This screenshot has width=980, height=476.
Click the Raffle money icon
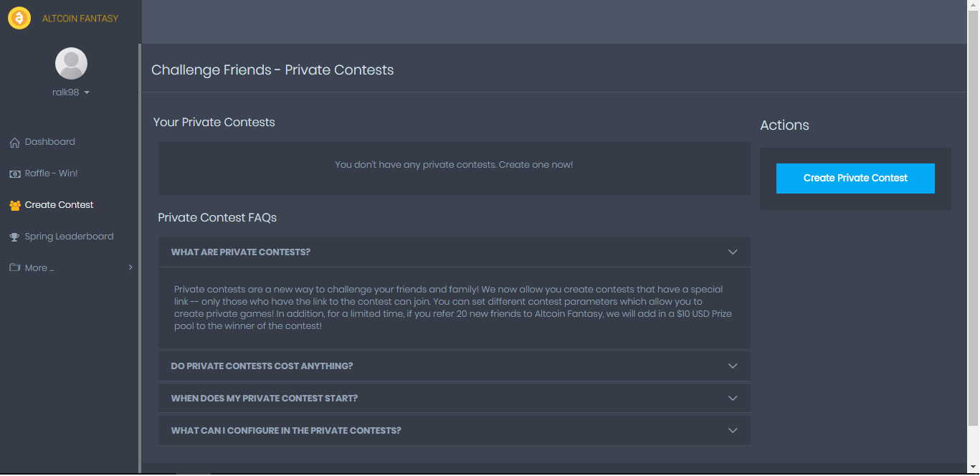[14, 174]
